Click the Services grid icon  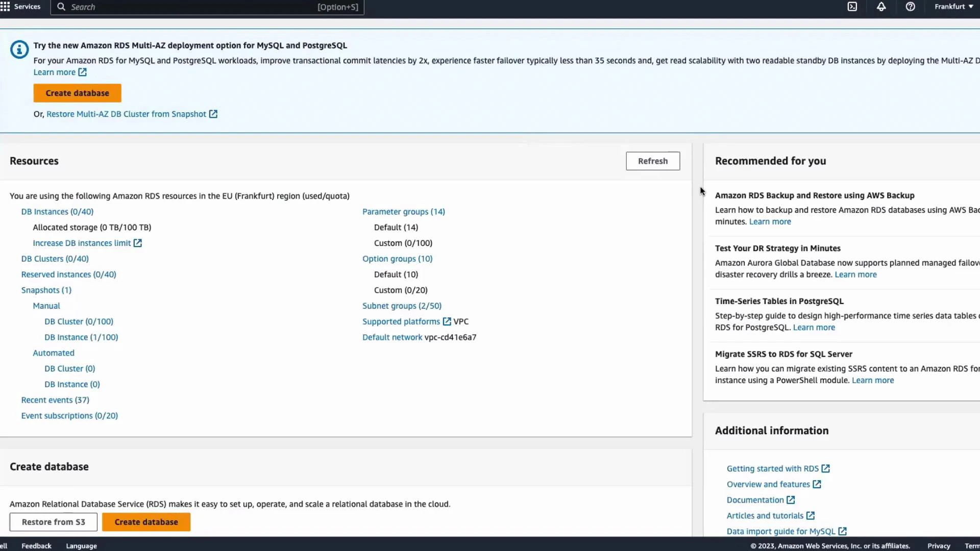pos(5,6)
